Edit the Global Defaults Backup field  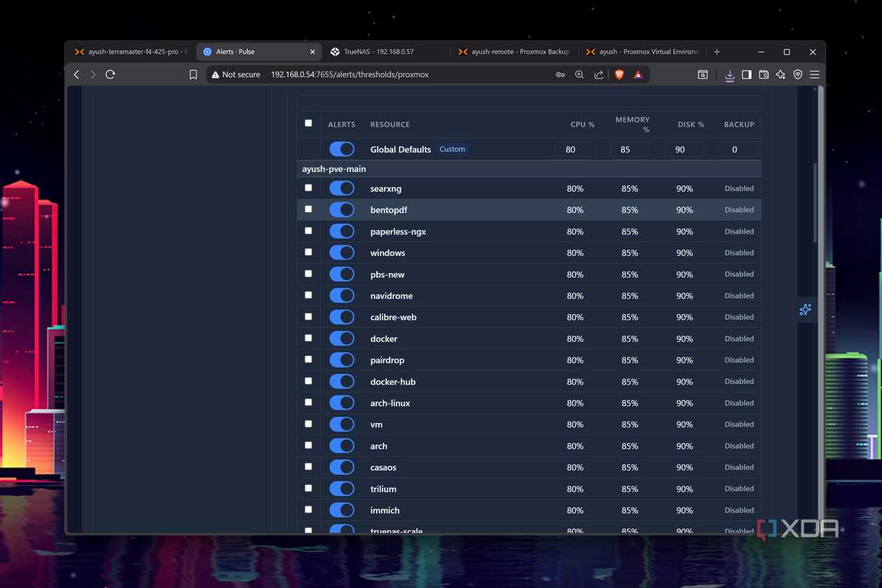point(739,149)
